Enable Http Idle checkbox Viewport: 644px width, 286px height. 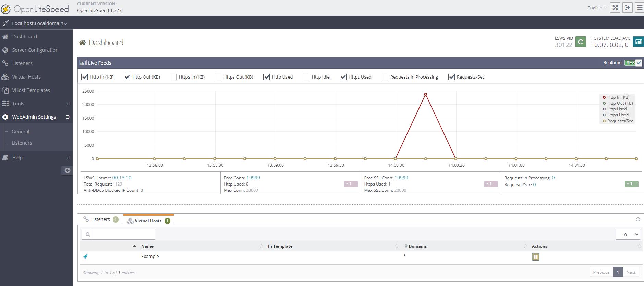pyautogui.click(x=306, y=77)
